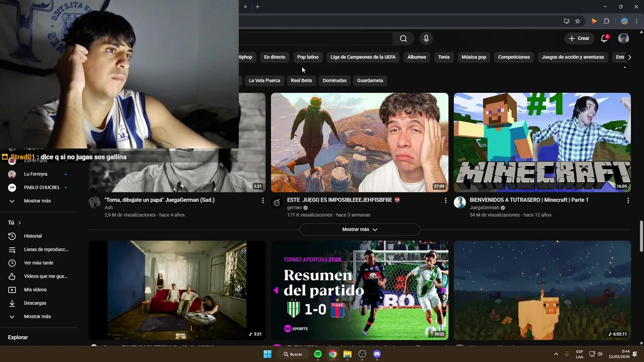Click the YouTube search magnifier button
The width and height of the screenshot is (644, 362).
pyautogui.click(x=404, y=39)
